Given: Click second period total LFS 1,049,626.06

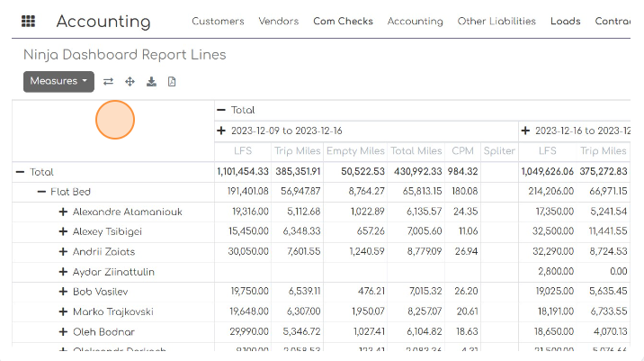Looking at the screenshot, I should [548, 171].
